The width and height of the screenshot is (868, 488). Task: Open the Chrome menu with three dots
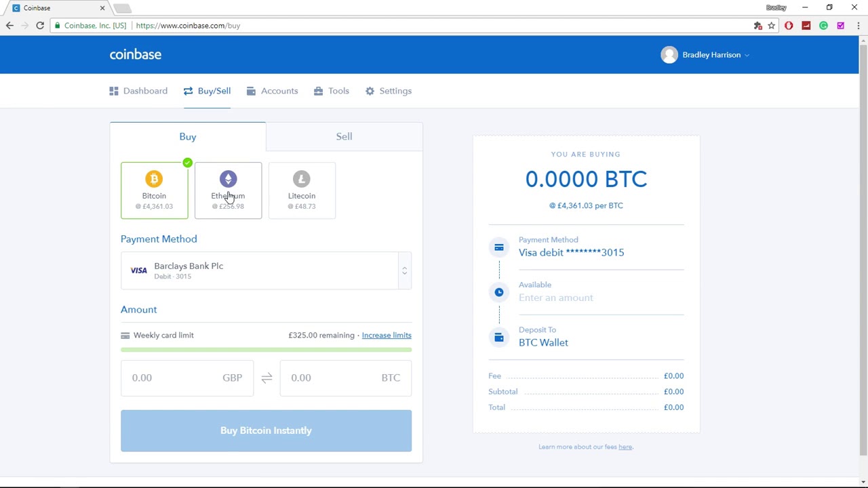coord(858,26)
